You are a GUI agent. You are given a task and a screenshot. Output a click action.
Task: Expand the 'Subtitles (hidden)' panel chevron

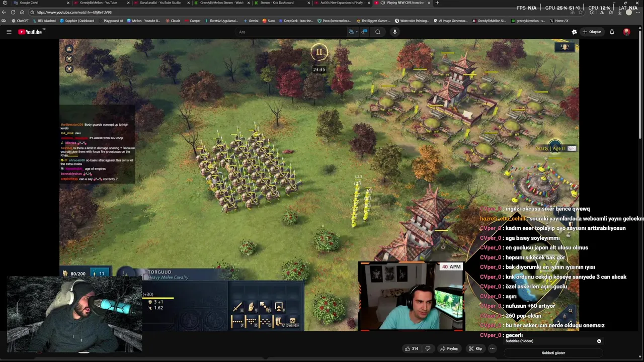(599, 341)
